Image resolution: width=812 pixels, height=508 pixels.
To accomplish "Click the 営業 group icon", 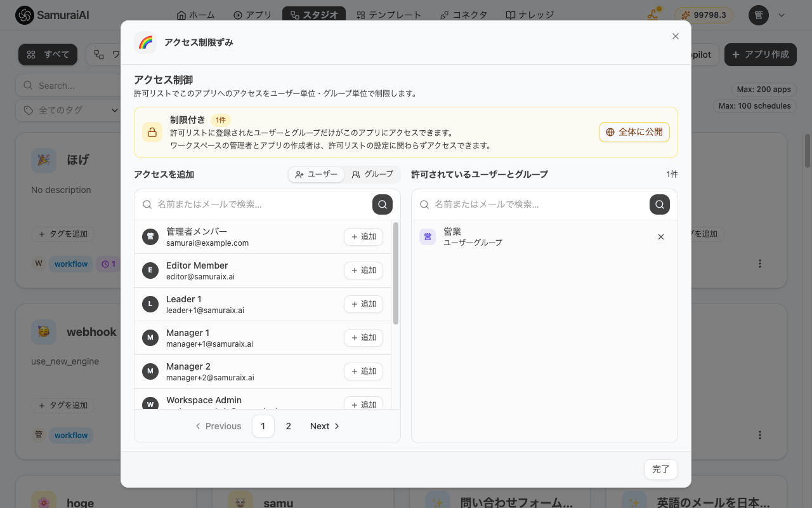I will [428, 237].
